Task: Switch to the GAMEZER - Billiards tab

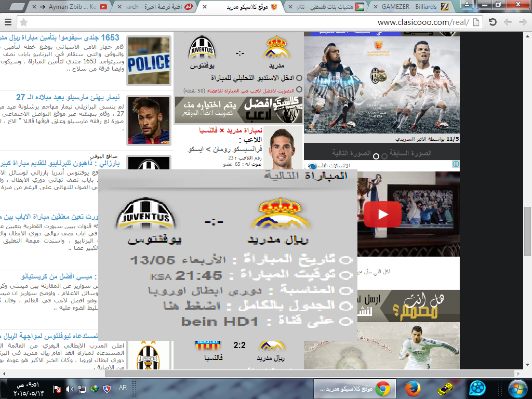Action: pyautogui.click(x=411, y=7)
